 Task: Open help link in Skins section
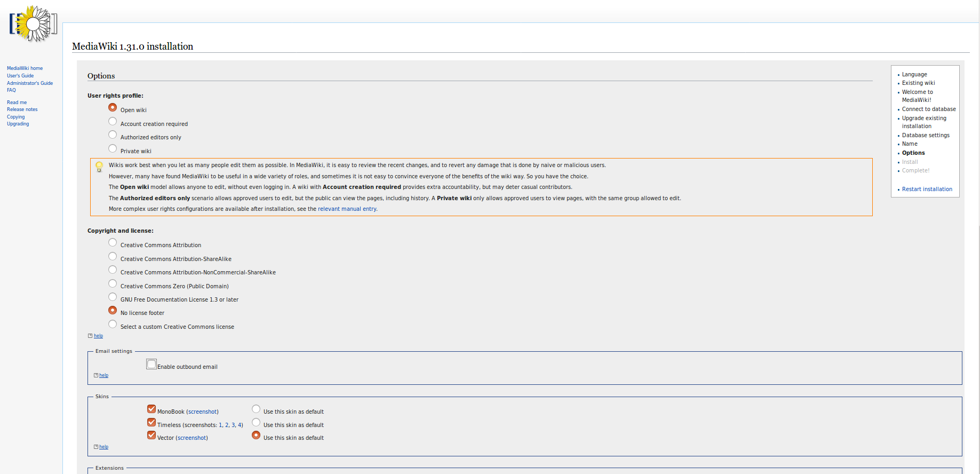pos(103,447)
